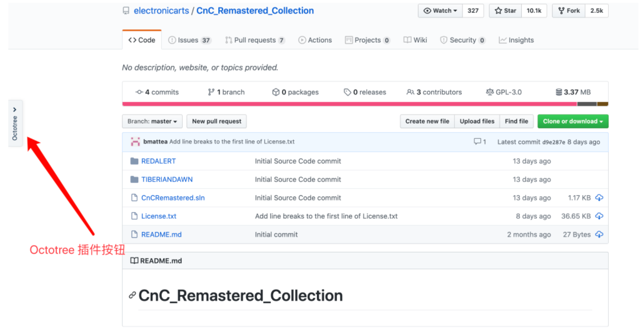Download CnCRemastered.sln via cloud icon
Screen dimensions: 644x329
pyautogui.click(x=599, y=197)
